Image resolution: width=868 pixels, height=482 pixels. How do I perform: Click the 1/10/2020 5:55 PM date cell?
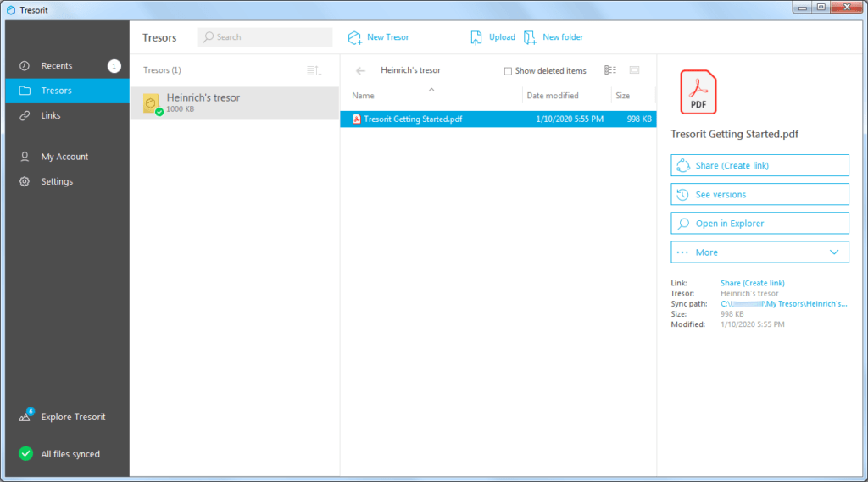[x=570, y=119]
